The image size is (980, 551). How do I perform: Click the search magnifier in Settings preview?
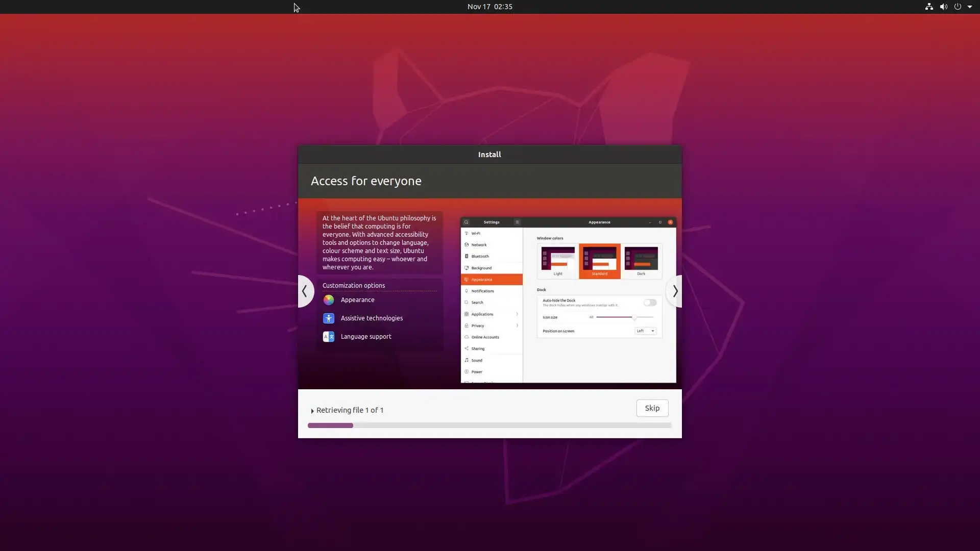point(466,222)
